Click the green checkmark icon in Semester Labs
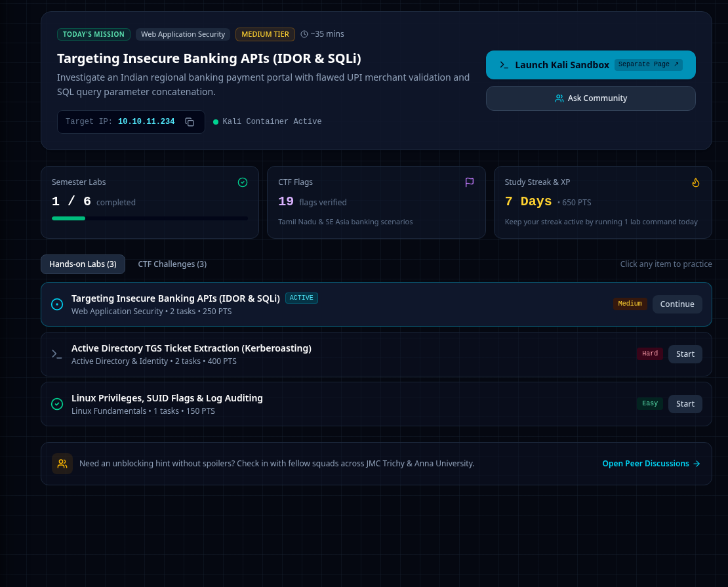728x587 pixels. click(243, 182)
